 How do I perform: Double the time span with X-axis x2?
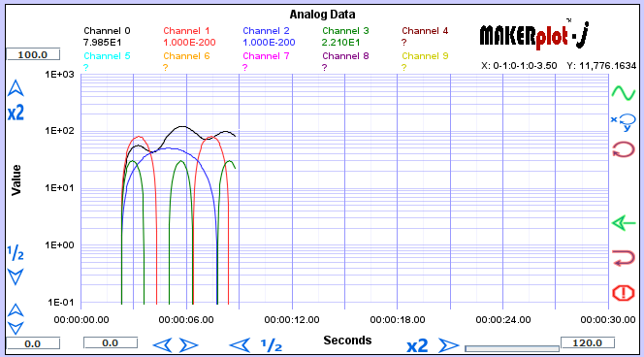pos(417,345)
